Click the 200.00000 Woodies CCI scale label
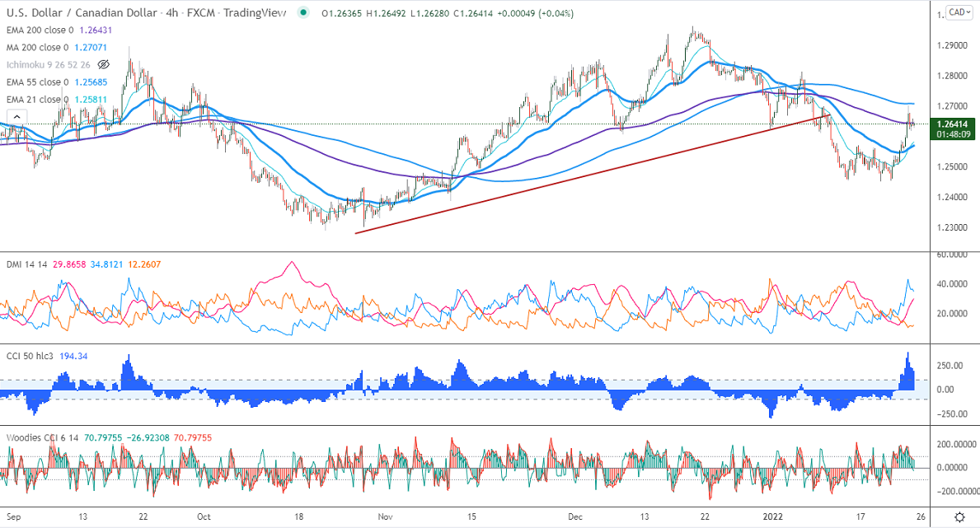 click(955, 444)
